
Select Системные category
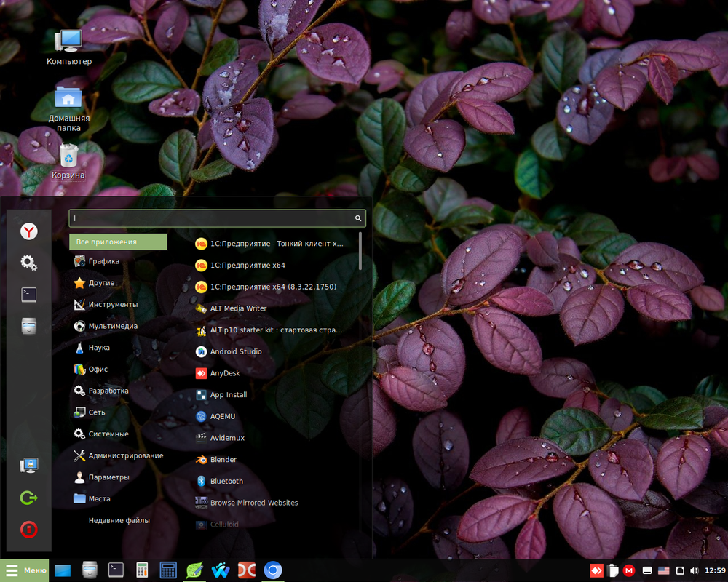pyautogui.click(x=118, y=434)
